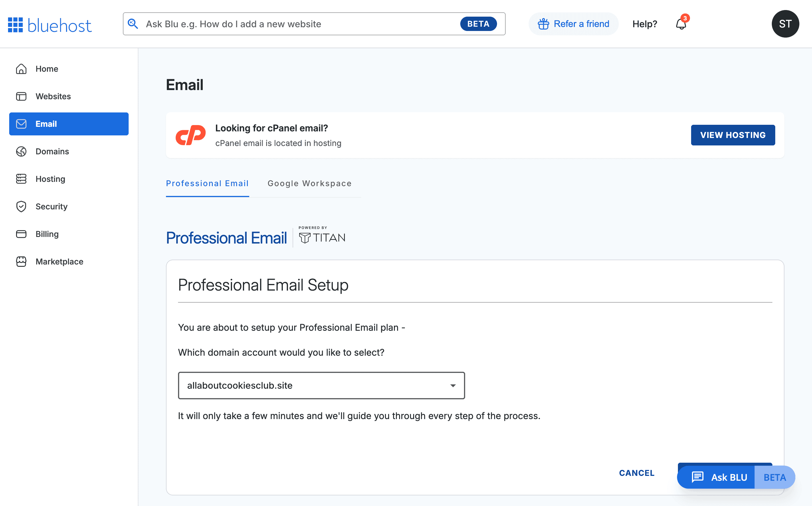Expand the domain account dropdown arrow
812x506 pixels.
tap(453, 386)
